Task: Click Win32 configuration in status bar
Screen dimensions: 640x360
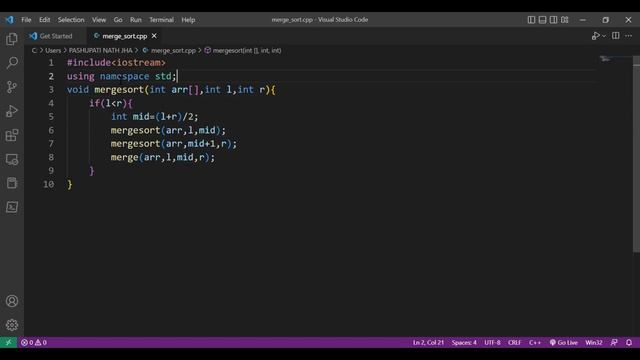Action: tap(594, 342)
